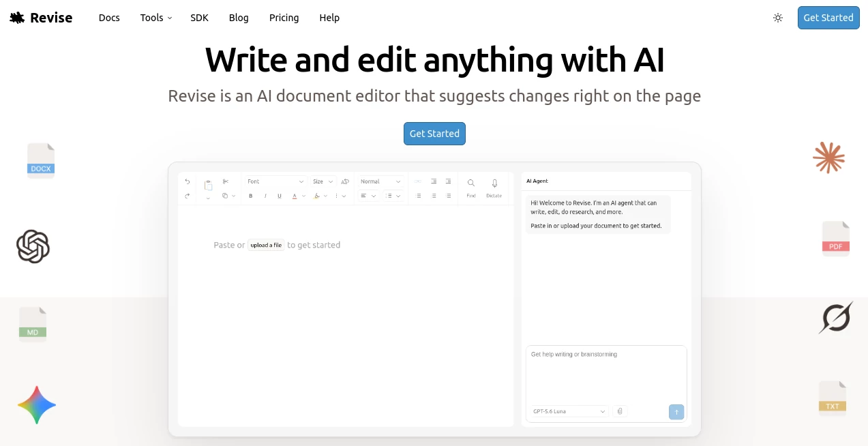Click the upload a file button
Screen dimensions: 868x446
tap(266, 245)
